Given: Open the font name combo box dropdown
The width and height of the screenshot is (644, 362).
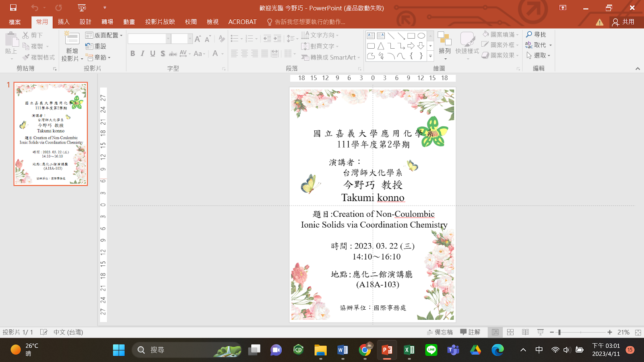Looking at the screenshot, I should pos(168,39).
